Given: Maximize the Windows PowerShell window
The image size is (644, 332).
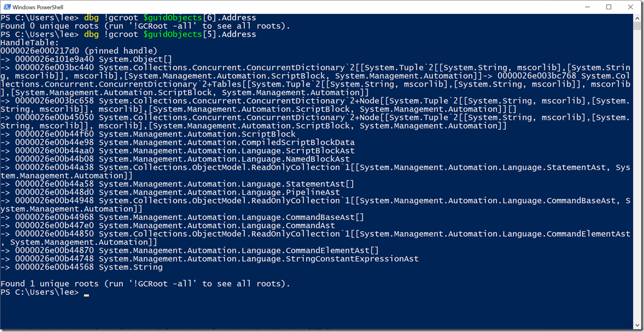Looking at the screenshot, I should (x=609, y=7).
